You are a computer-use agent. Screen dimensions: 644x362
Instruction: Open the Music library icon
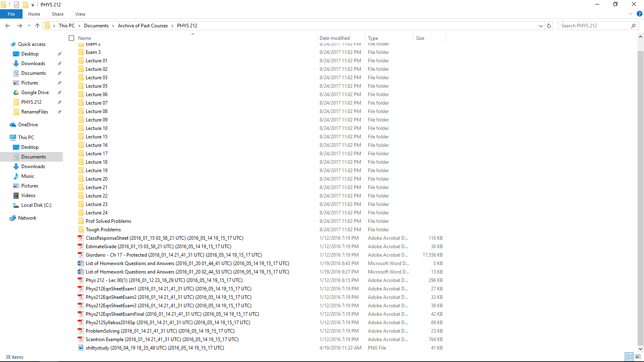[x=16, y=176]
